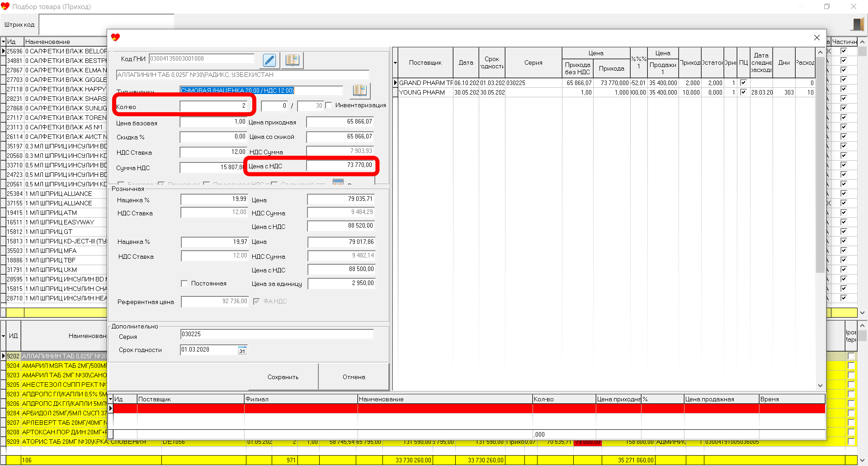Close the price entry dialog with X

pyautogui.click(x=817, y=38)
